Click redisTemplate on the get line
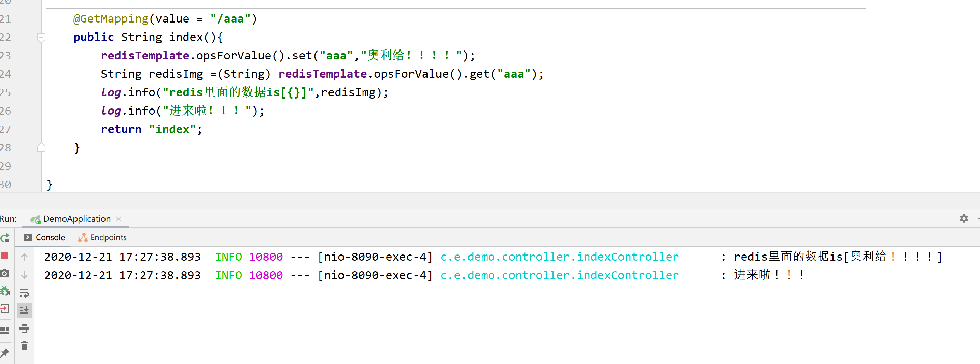Viewport: 980px width, 364px height. pyautogui.click(x=323, y=74)
